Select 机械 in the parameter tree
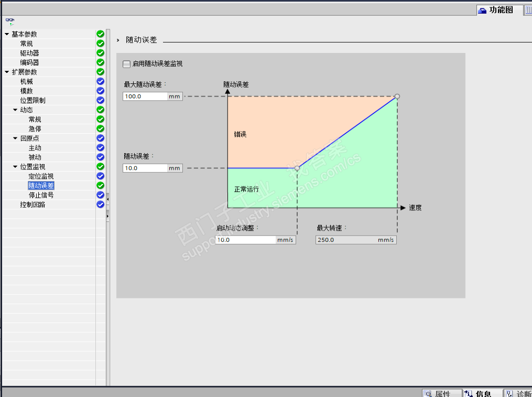The image size is (532, 397). pos(26,81)
